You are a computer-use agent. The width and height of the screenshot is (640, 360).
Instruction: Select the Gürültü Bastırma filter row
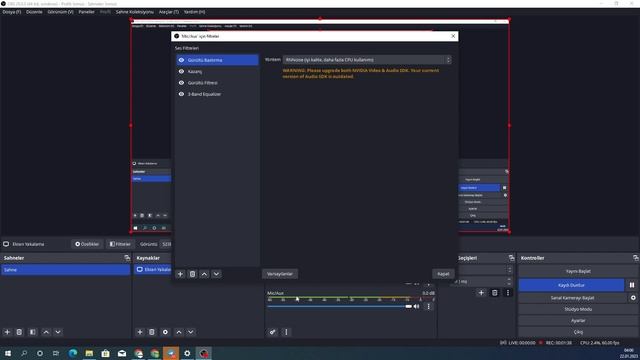tap(218, 60)
